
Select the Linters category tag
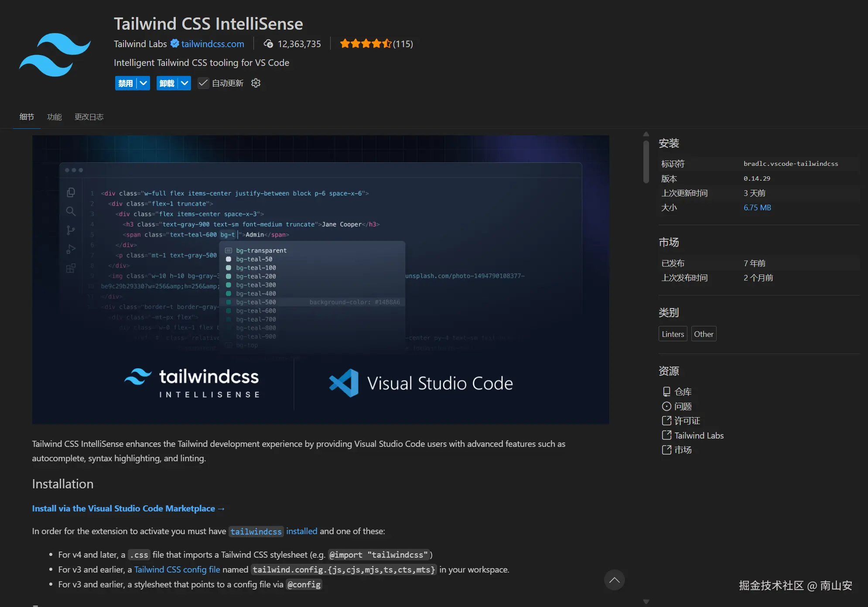pos(673,334)
